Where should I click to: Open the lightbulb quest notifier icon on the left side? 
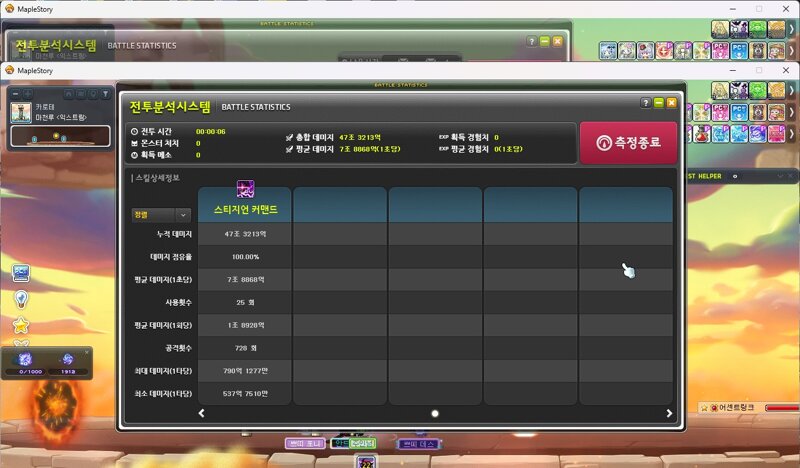click(21, 299)
